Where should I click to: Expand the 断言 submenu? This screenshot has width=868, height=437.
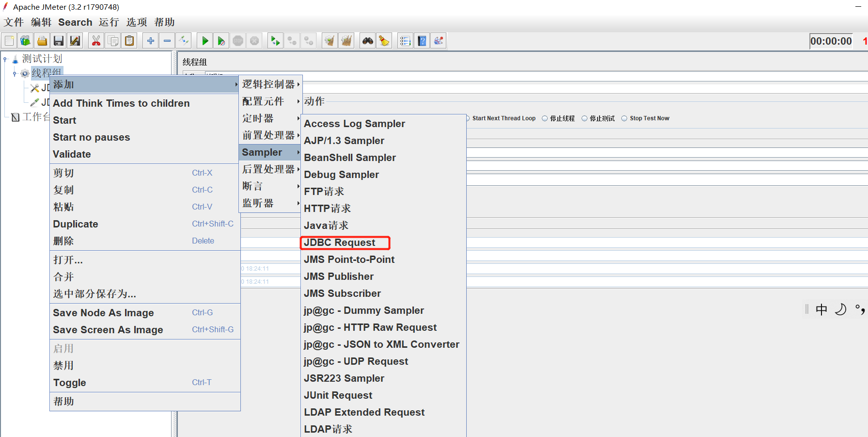tap(270, 186)
